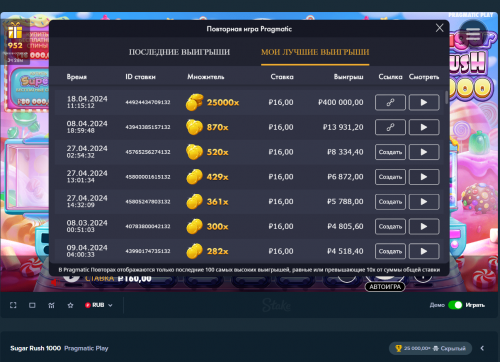
Task: Open the game hamburger menu
Action: 473,34
